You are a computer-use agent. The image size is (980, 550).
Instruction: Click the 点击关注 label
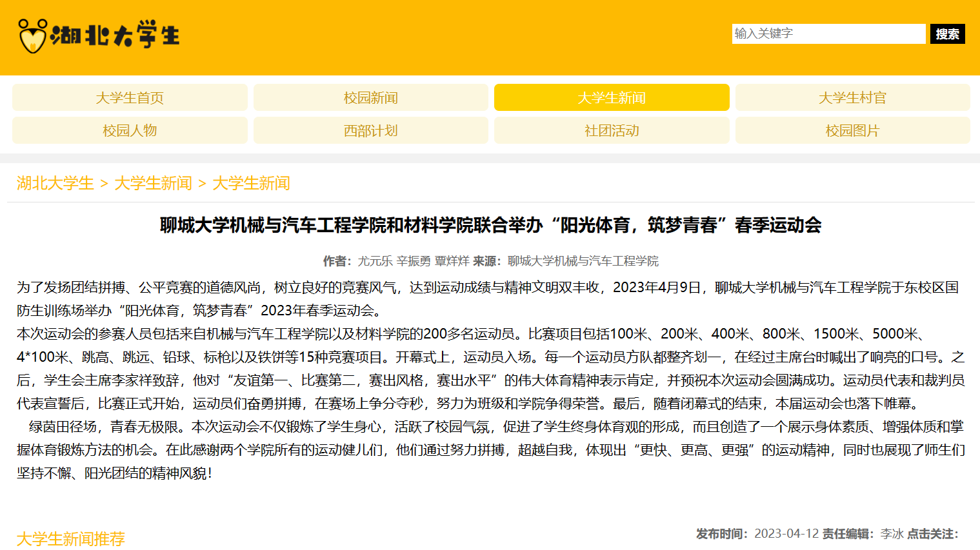pos(932,534)
